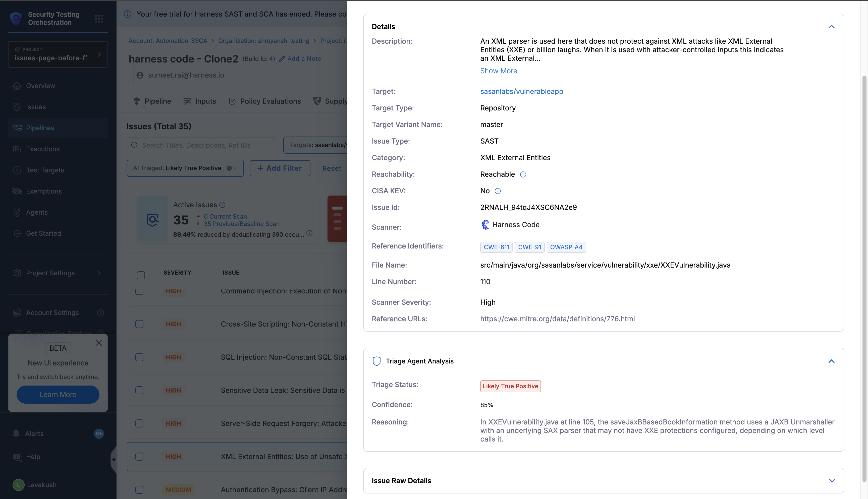Toggle the select-all issues checkbox

click(141, 275)
